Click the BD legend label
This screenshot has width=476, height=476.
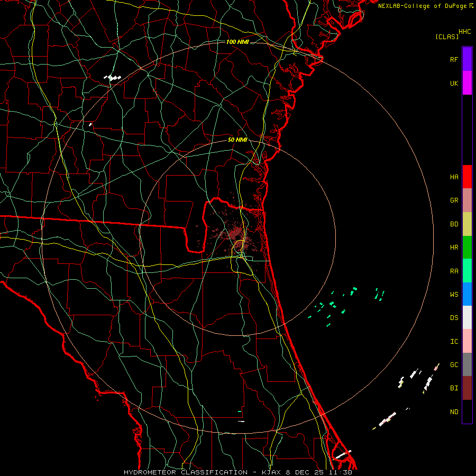[x=454, y=224]
